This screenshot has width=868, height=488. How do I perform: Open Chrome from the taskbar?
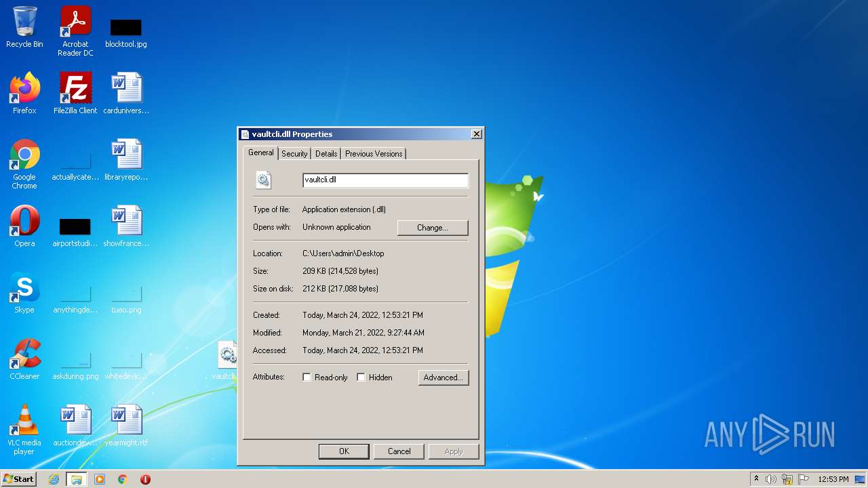click(123, 479)
